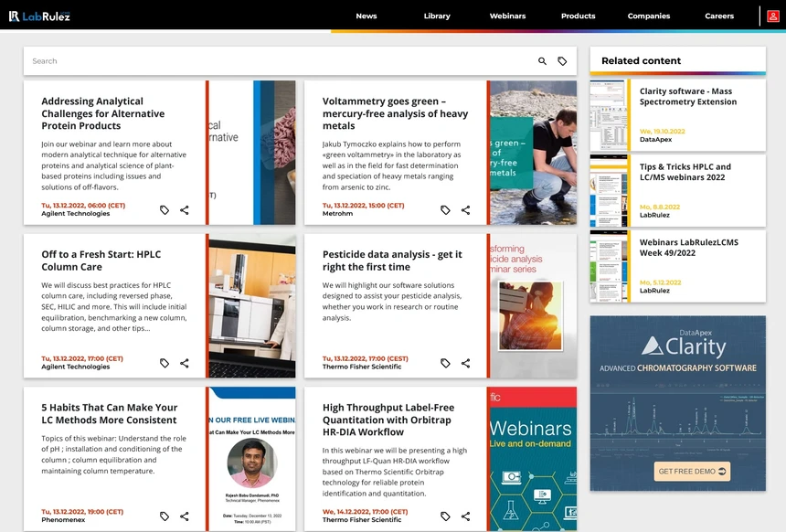This screenshot has height=532, width=786.
Task: Click Phenomenex company name
Action: pos(63,519)
